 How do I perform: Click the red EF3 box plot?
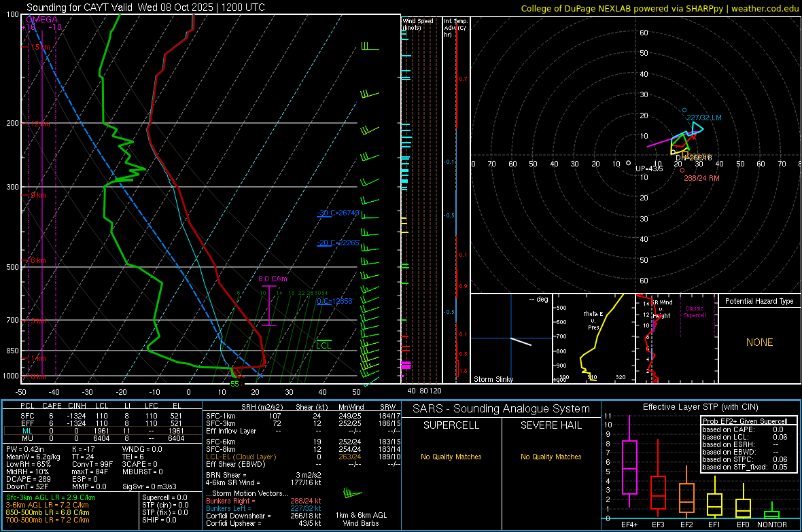[658, 492]
